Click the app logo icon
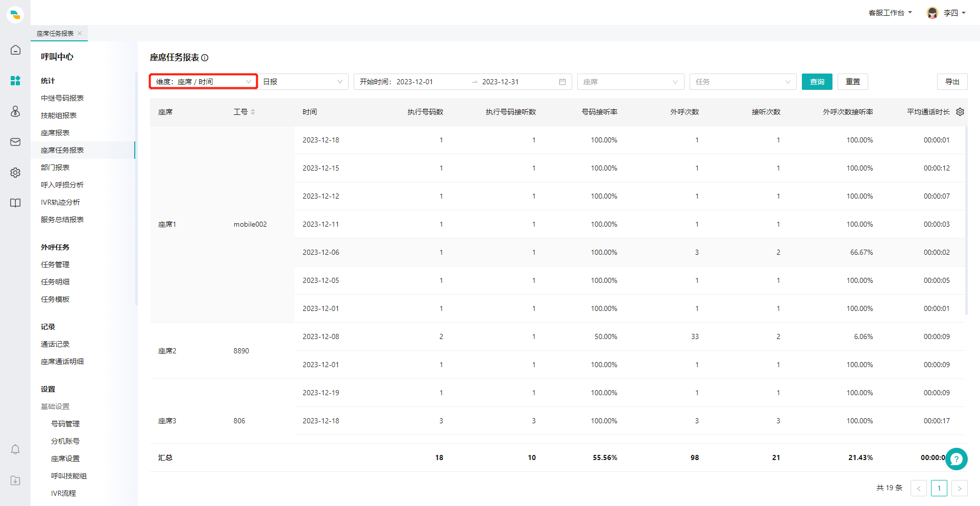This screenshot has height=506, width=980. pyautogui.click(x=15, y=15)
